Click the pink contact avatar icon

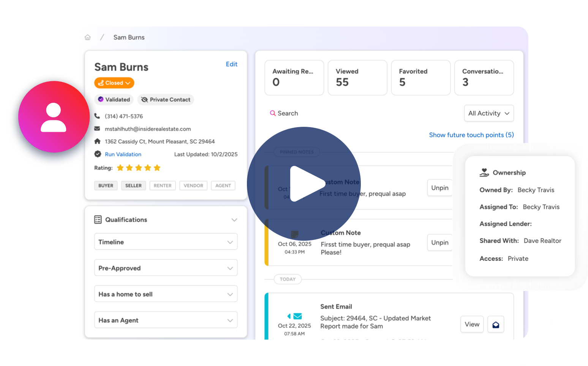click(54, 117)
